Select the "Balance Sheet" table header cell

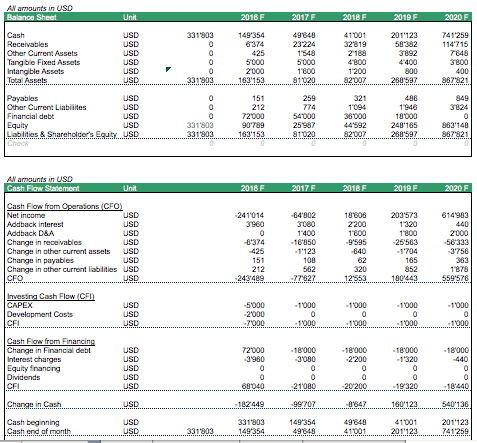32,17
